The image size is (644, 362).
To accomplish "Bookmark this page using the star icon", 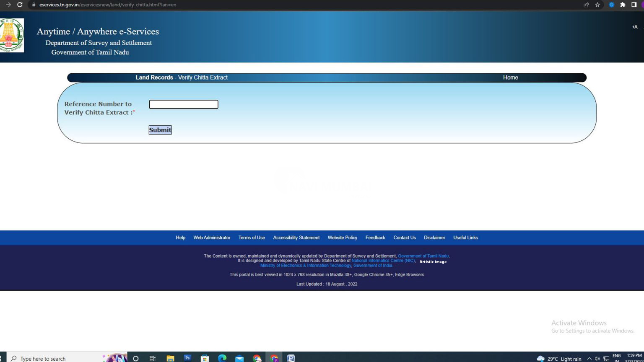I will (597, 5).
